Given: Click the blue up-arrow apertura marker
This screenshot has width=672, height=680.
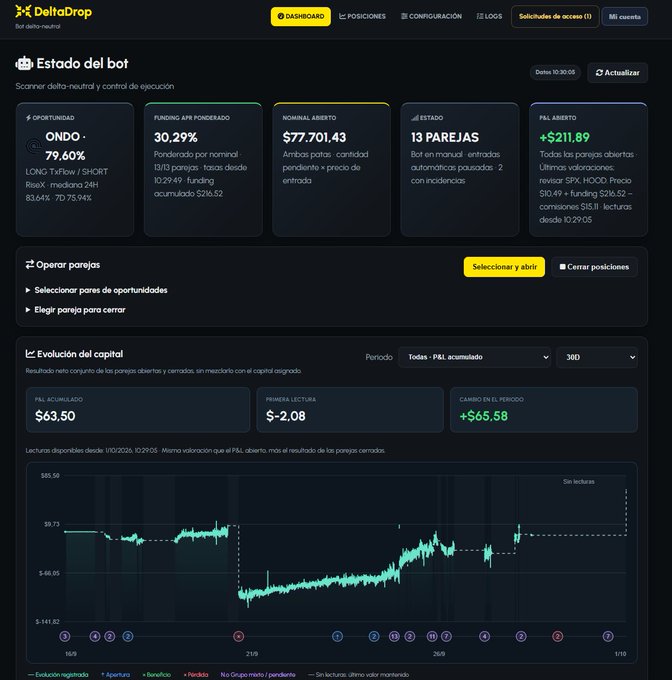Looking at the screenshot, I should coord(337,636).
